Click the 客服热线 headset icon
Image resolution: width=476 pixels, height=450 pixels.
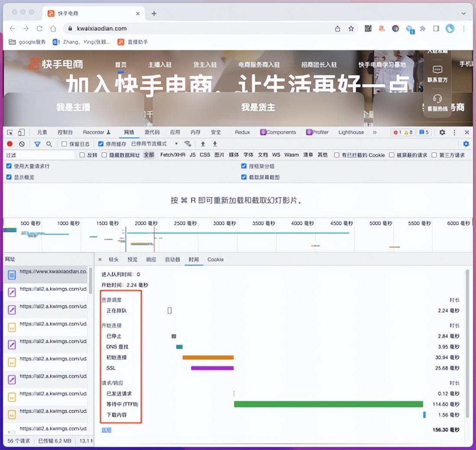[x=437, y=98]
